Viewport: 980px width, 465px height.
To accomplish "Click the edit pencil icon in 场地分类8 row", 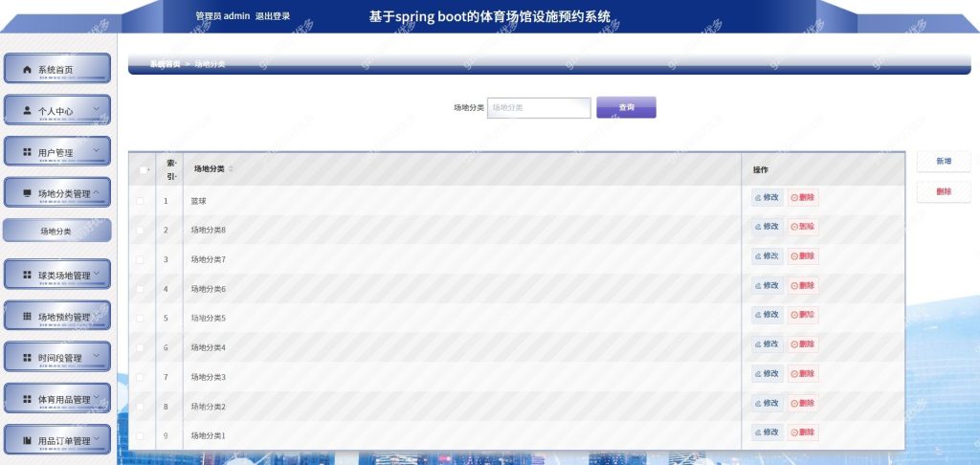I will point(758,227).
